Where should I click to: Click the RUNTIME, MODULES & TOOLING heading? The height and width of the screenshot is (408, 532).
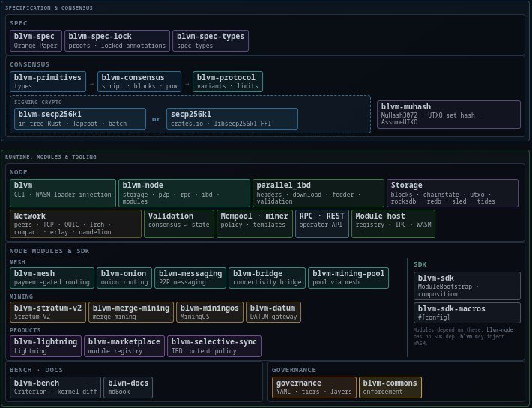click(50, 157)
